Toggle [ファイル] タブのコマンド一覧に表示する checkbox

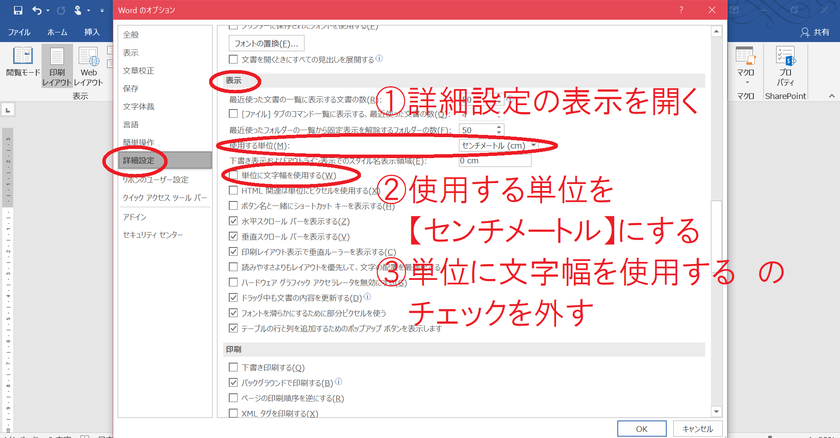pos(233,114)
